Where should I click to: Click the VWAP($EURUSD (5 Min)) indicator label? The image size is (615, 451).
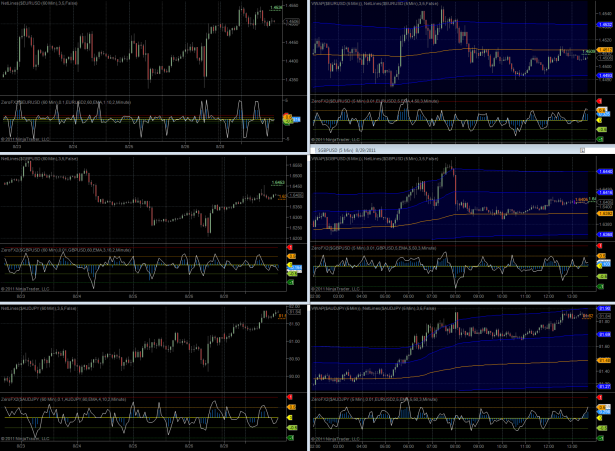(x=375, y=4)
